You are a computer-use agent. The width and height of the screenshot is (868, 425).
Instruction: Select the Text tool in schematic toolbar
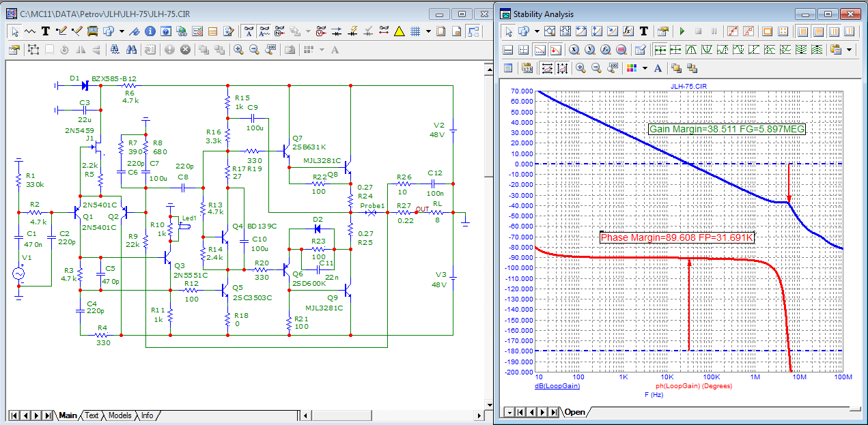[46, 31]
